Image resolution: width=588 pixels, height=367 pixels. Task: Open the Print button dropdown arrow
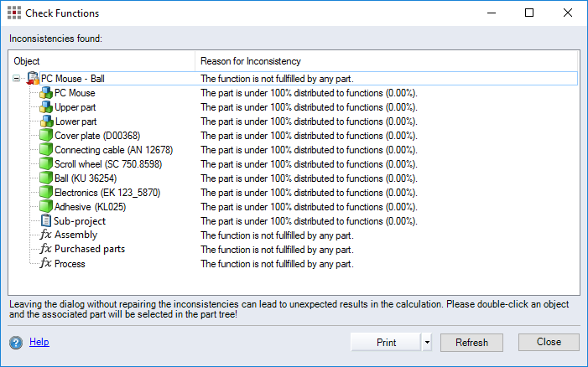tap(427, 343)
